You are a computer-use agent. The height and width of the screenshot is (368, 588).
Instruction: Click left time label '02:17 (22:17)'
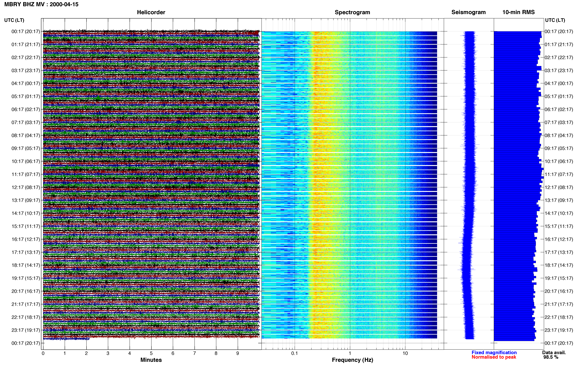26,57
